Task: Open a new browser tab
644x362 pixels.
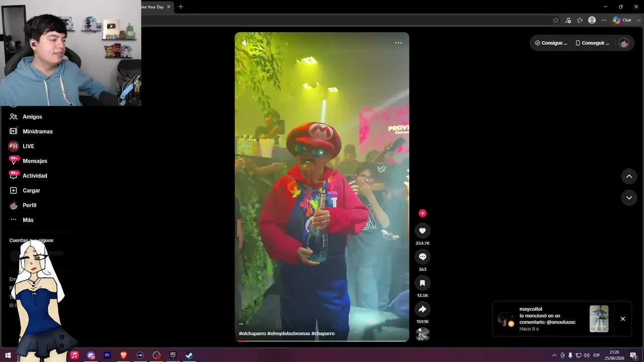Action: (181, 7)
